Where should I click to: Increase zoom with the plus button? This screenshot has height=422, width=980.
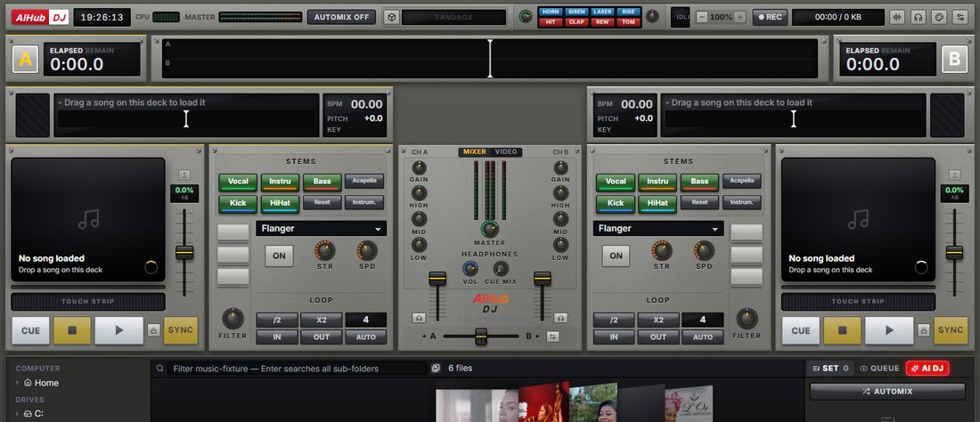pos(740,18)
